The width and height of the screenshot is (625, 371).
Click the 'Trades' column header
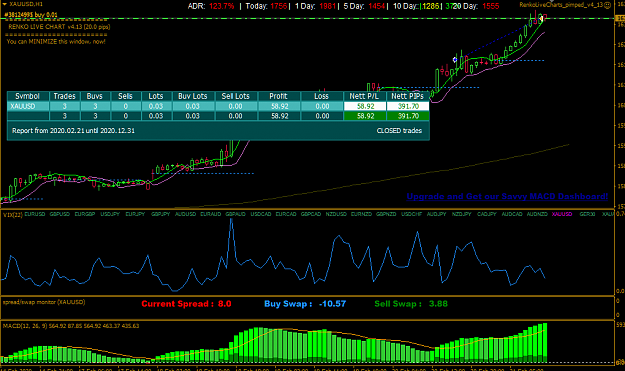click(65, 96)
